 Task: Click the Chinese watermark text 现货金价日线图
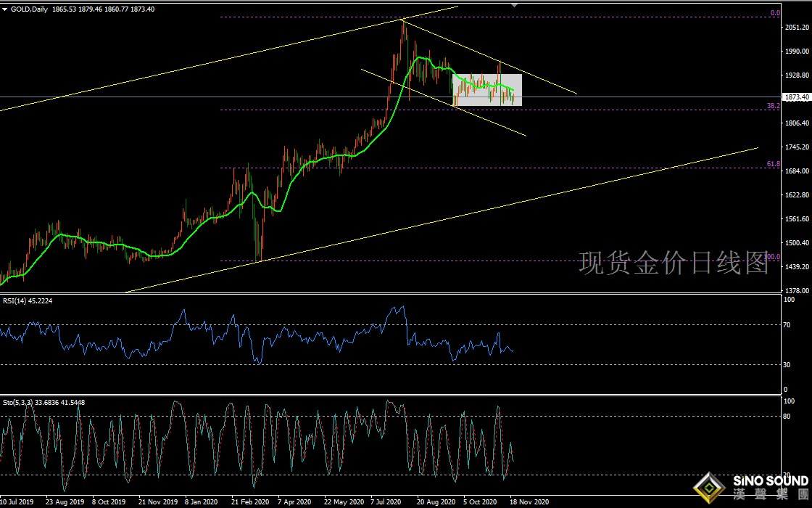(674, 263)
